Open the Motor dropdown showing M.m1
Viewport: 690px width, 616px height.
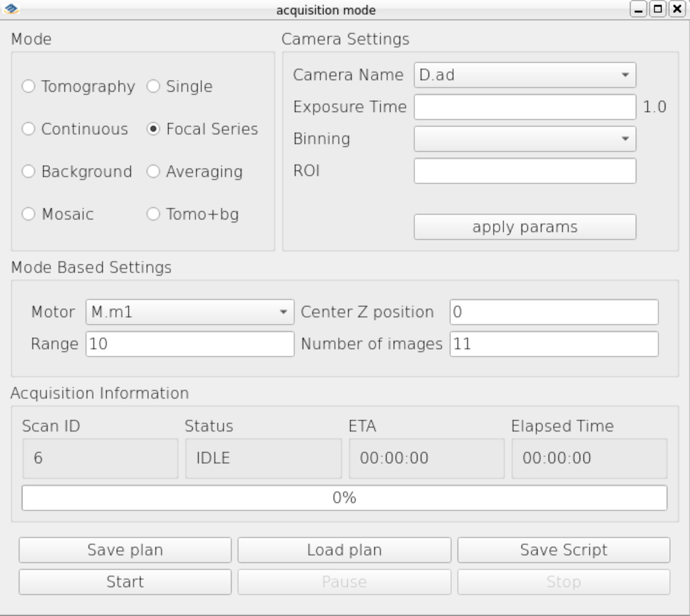click(x=190, y=312)
